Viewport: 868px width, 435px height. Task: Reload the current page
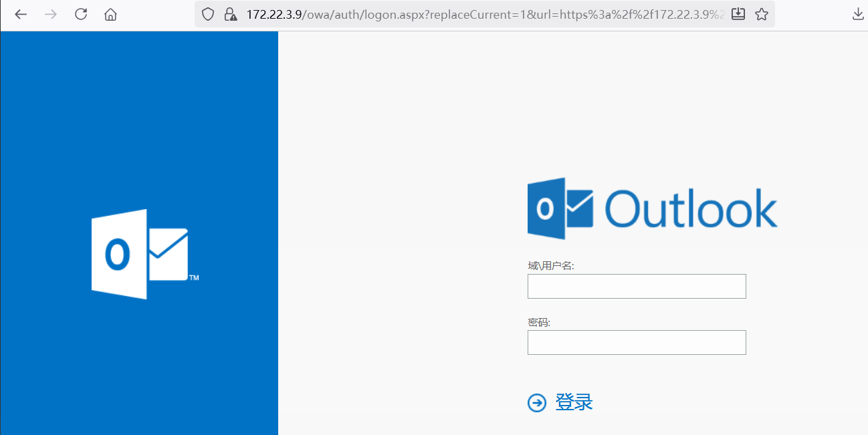[81, 14]
